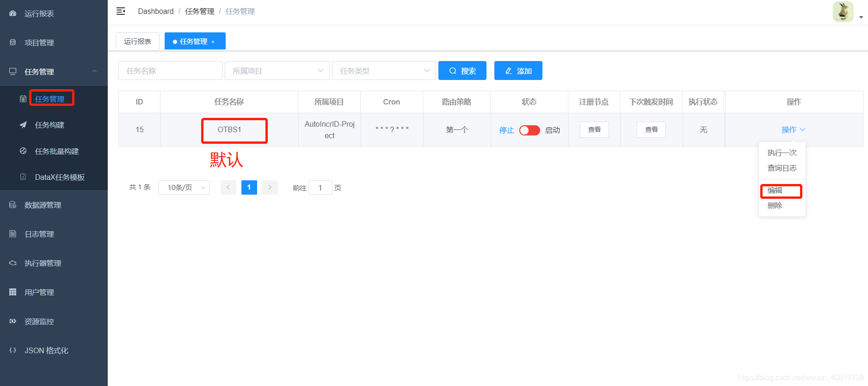
Task: Click the AutoIncrID-Project cell
Action: [330, 130]
